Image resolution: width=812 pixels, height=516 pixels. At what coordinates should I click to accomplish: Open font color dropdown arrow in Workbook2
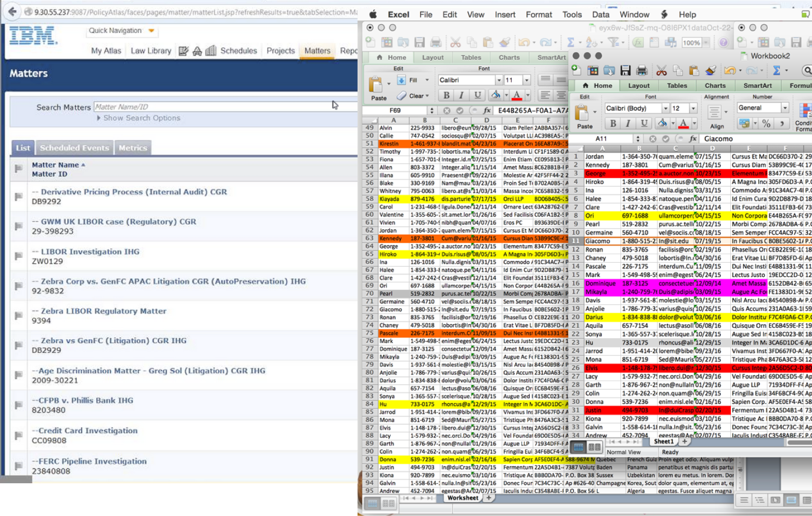pyautogui.click(x=695, y=124)
